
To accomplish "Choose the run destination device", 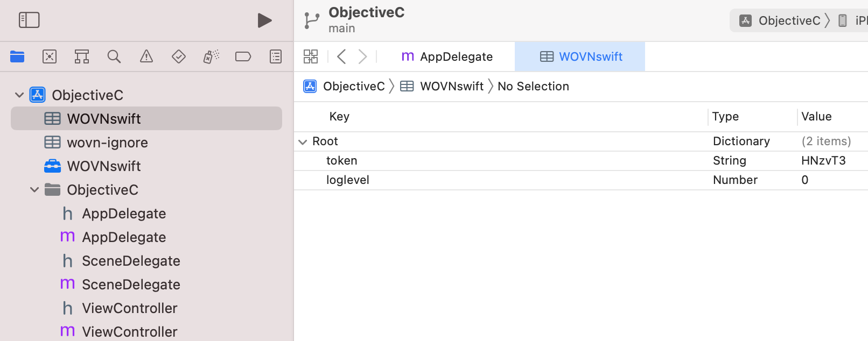I will 853,20.
